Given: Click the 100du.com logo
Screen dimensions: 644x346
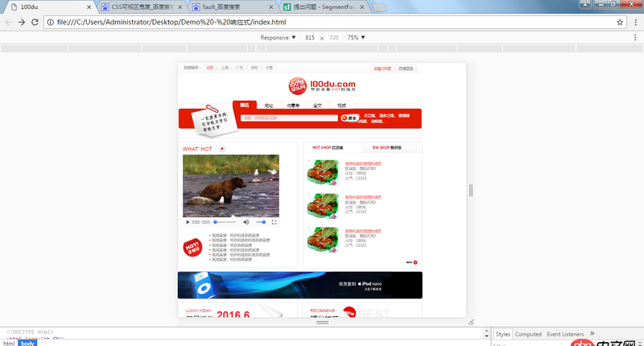Looking at the screenshot, I should tap(322, 85).
